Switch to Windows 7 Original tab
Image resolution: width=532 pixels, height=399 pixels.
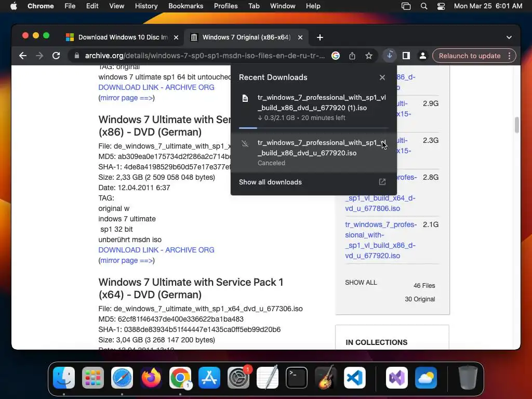[x=246, y=37]
